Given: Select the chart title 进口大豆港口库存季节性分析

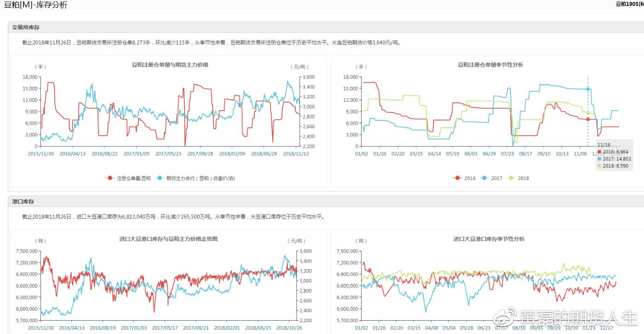Looking at the screenshot, I should tap(489, 239).
